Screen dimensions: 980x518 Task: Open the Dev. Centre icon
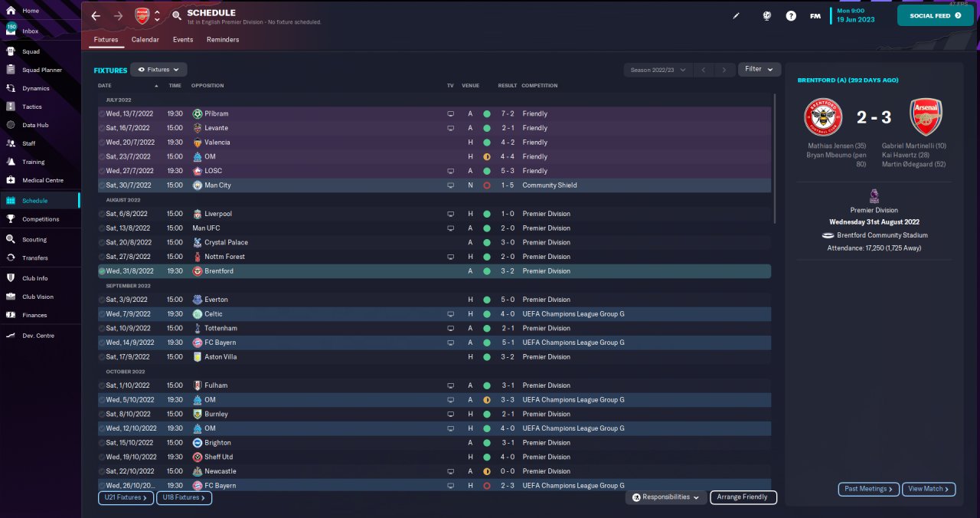pos(11,336)
